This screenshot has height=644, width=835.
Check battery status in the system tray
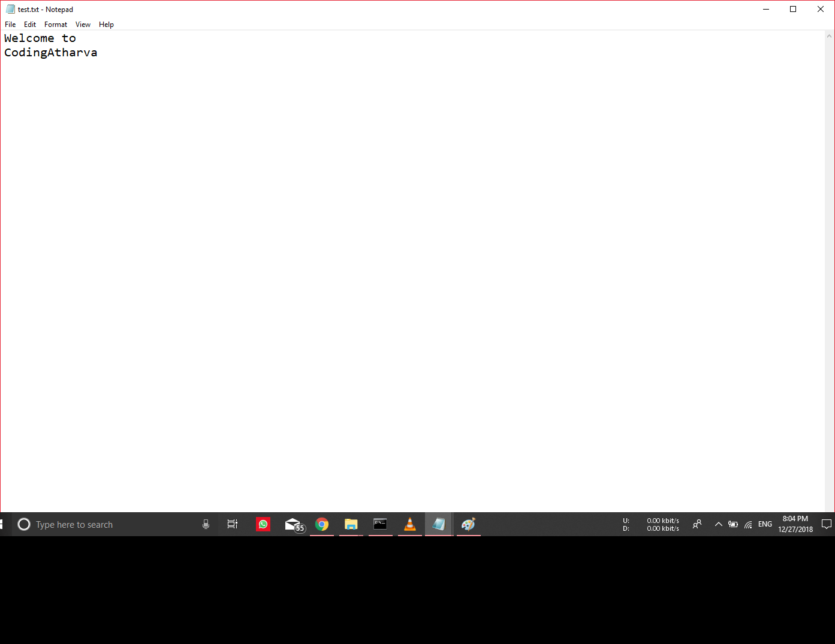tap(732, 524)
